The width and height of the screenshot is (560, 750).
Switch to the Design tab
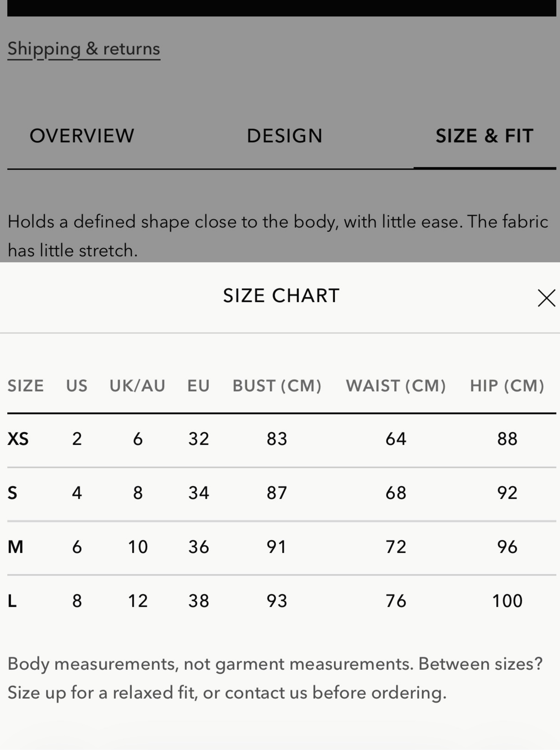point(285,136)
